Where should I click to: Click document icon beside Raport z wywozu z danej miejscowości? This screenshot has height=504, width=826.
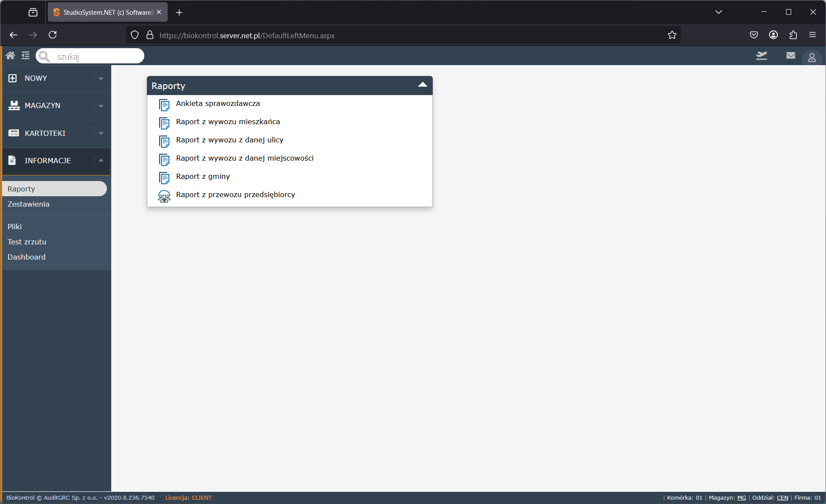pos(164,160)
